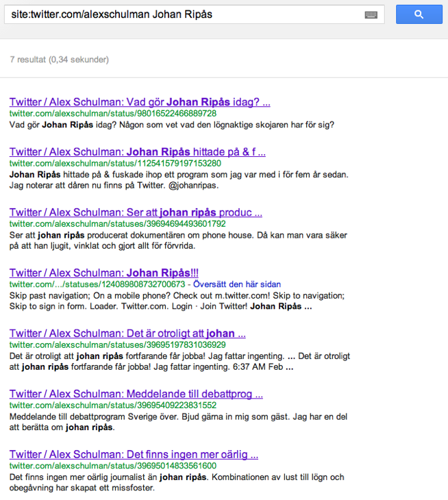Open result 'Det finns ingen mer oärlig ...'
The height and width of the screenshot is (500, 448).
(x=134, y=455)
